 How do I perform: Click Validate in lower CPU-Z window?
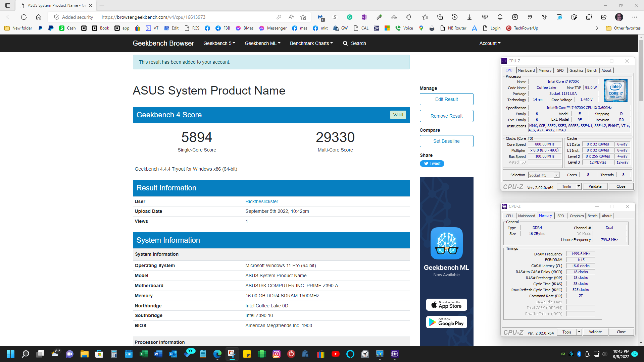(595, 332)
